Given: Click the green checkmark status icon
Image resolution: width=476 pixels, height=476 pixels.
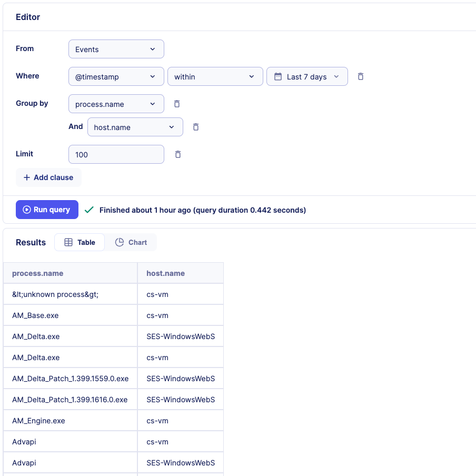Looking at the screenshot, I should (89, 210).
